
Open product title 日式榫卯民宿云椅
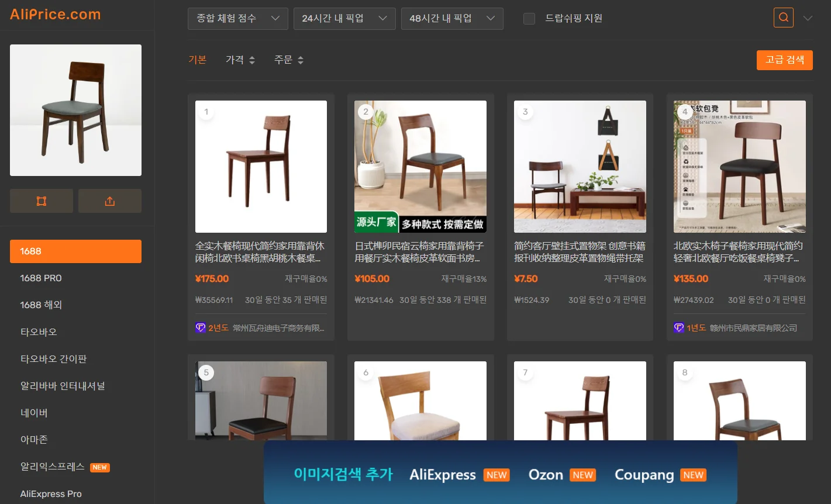pyautogui.click(x=420, y=252)
